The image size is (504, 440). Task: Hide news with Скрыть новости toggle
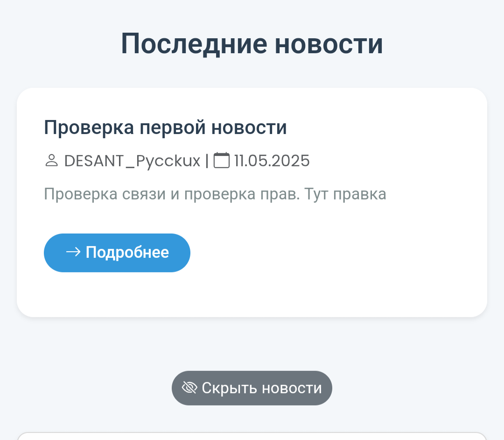[x=252, y=388]
